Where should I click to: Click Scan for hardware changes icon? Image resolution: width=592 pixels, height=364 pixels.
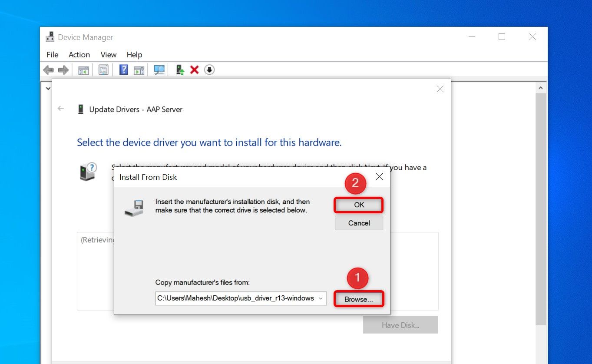(159, 70)
